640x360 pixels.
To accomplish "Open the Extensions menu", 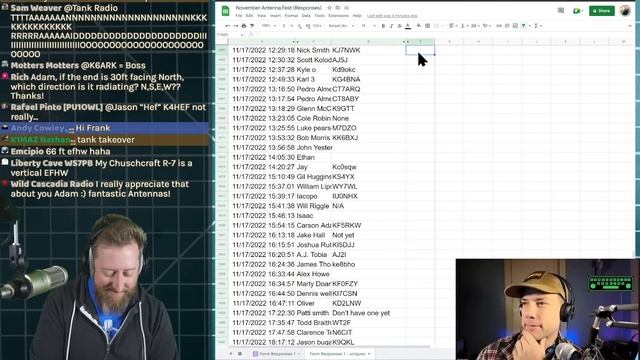I will 339,16.
